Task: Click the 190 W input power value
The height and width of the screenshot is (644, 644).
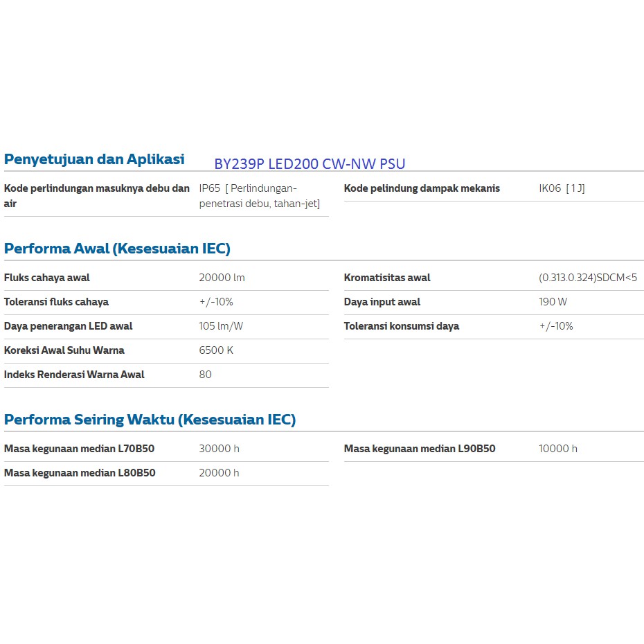Action: [x=553, y=302]
